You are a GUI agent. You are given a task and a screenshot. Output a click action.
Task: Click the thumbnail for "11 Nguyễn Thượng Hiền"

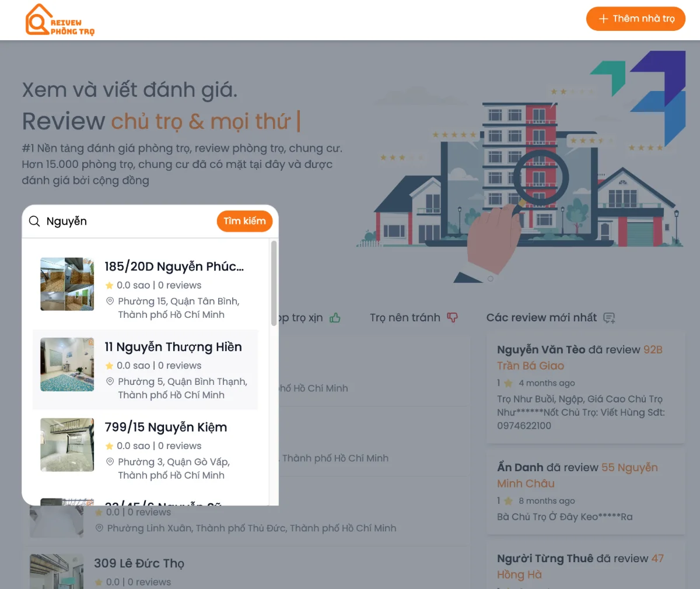[x=66, y=364]
